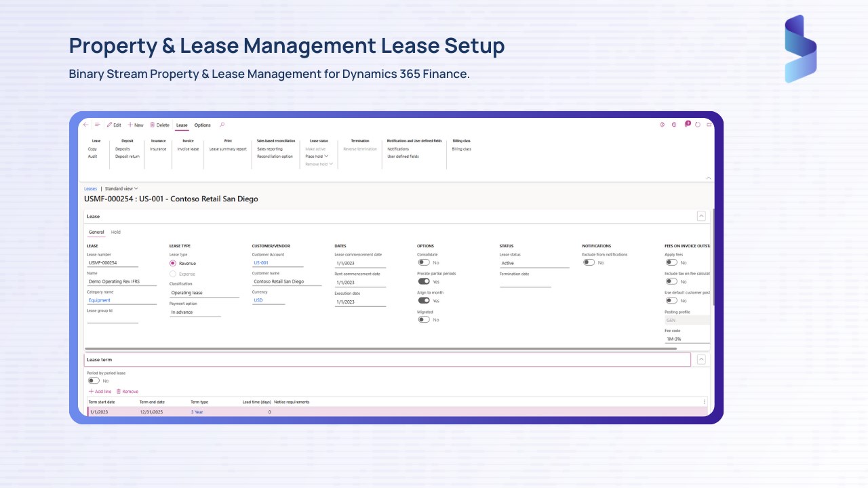Viewport: 868px width, 488px height.
Task: Click the open in new window icon
Action: point(709,125)
